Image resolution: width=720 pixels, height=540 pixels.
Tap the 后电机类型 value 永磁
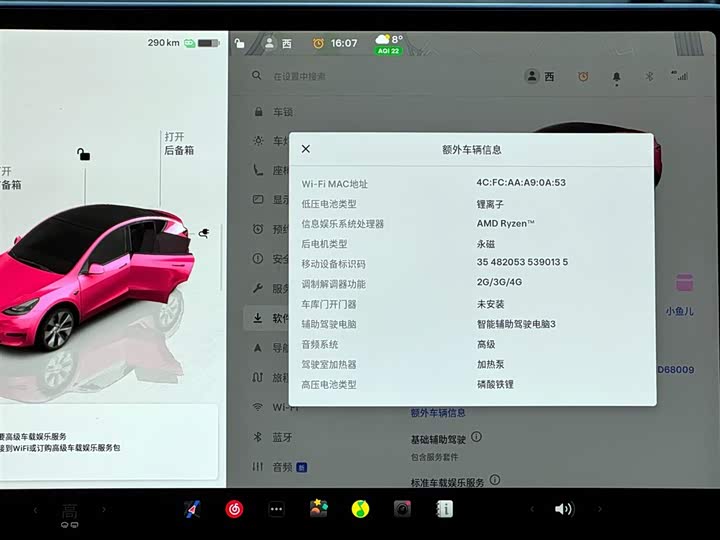[485, 244]
